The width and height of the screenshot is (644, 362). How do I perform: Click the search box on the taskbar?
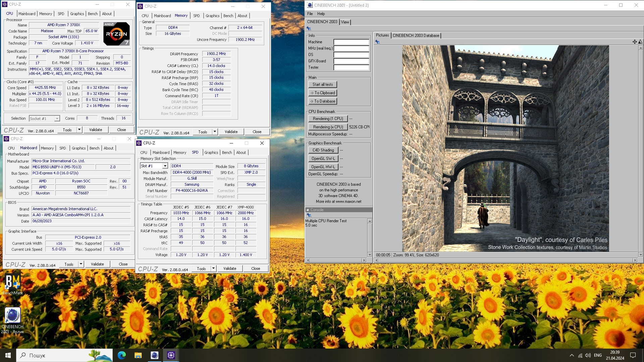(x=64, y=355)
